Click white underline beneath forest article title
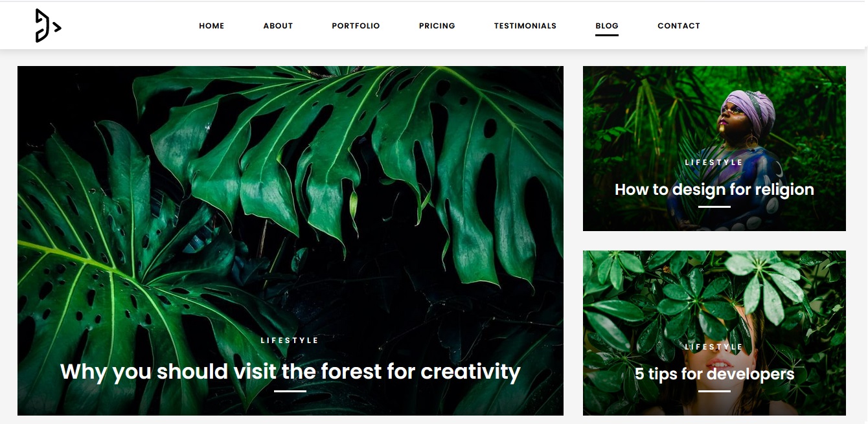Screen dimensions: 868x424 click(x=290, y=391)
